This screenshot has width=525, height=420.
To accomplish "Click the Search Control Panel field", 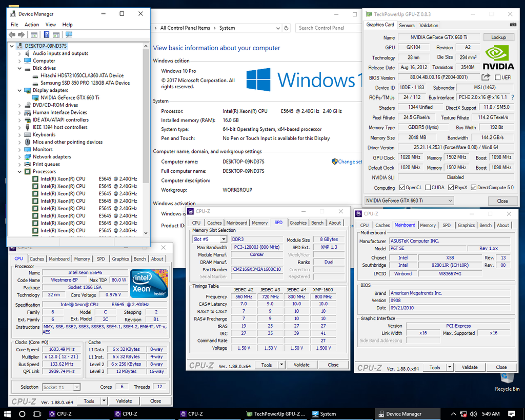I will click(322, 28).
